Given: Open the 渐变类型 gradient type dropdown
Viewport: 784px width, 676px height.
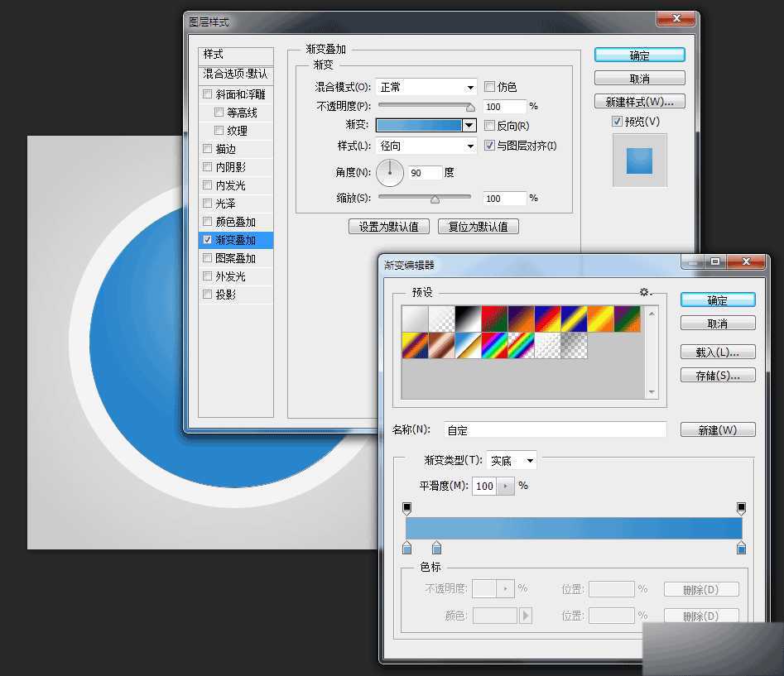Looking at the screenshot, I should (x=512, y=461).
